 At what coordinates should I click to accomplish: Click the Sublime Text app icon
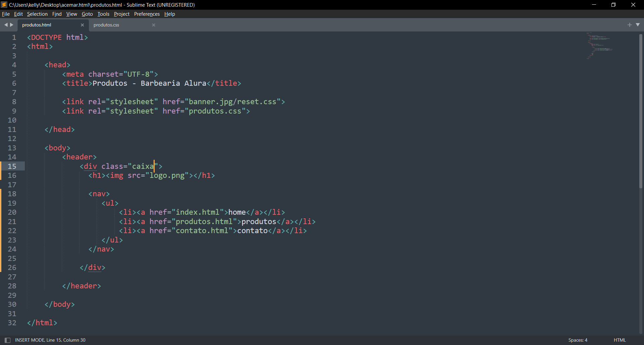(4, 5)
